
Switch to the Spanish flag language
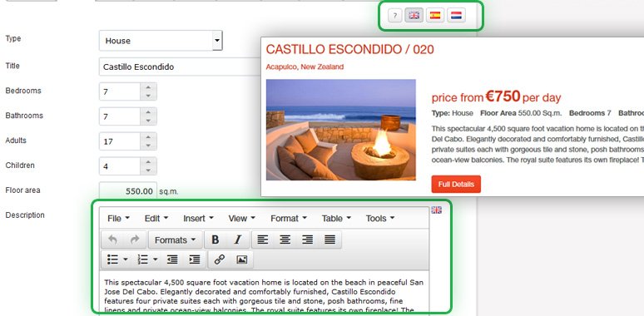click(435, 16)
